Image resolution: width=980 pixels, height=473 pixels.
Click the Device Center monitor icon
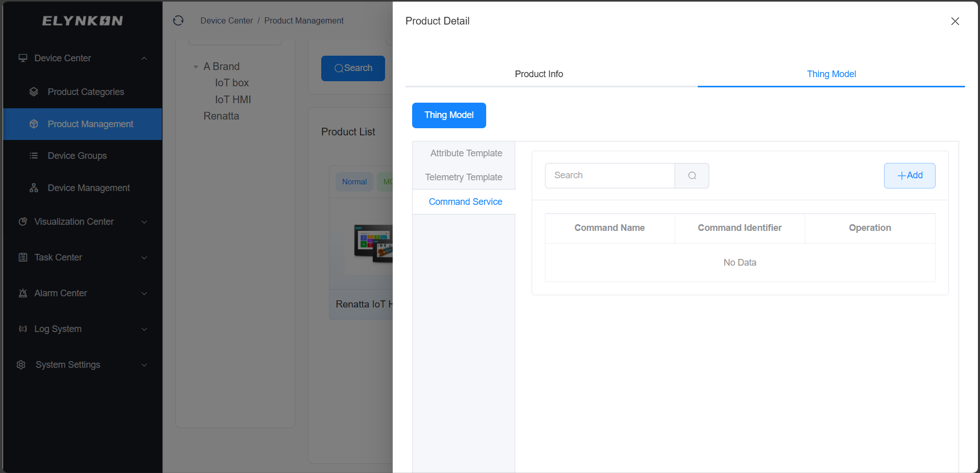click(23, 58)
